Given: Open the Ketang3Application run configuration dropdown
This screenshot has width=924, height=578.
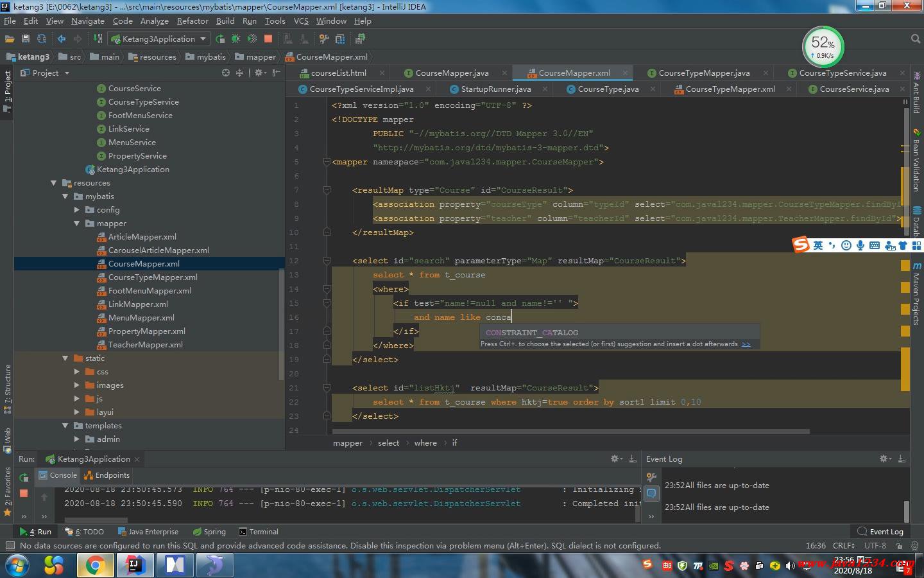Looking at the screenshot, I should pyautogui.click(x=159, y=39).
